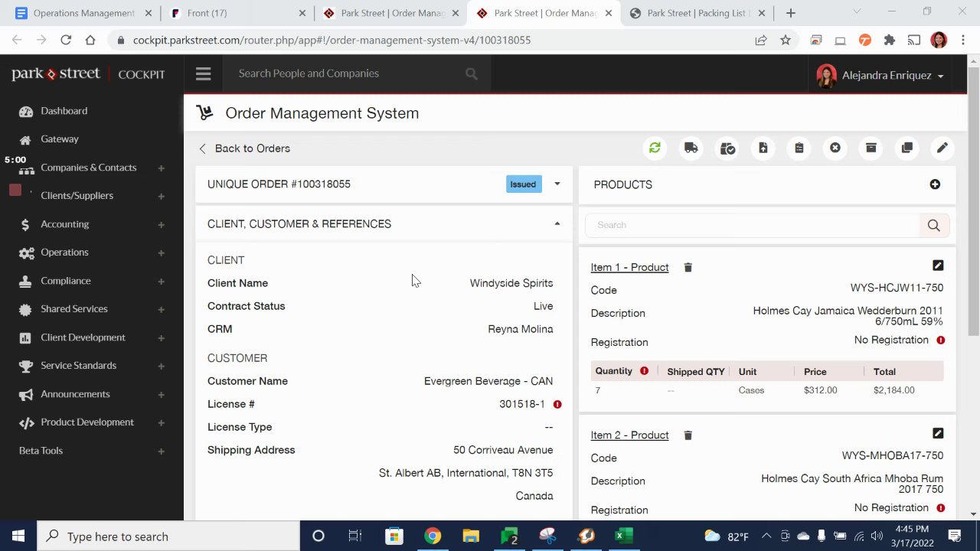Click the shipping truck icon
980x551 pixels.
pyautogui.click(x=691, y=148)
